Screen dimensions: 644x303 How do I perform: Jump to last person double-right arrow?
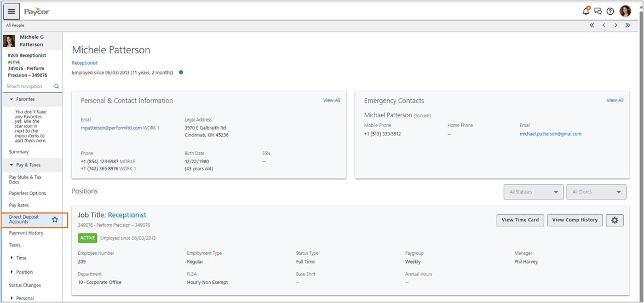(628, 25)
